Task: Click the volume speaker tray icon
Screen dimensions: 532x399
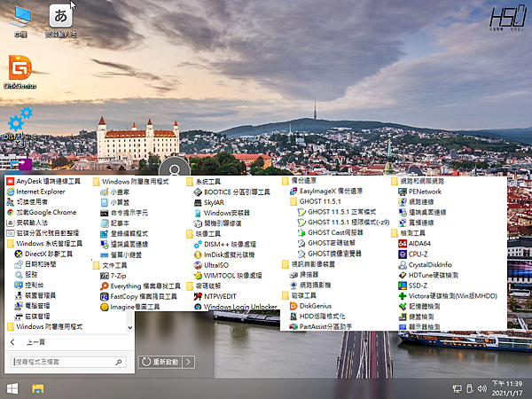Action: (x=481, y=389)
